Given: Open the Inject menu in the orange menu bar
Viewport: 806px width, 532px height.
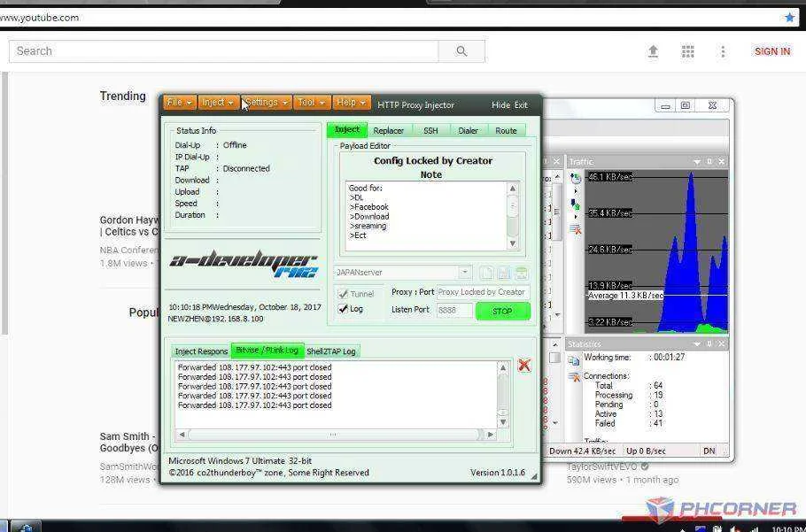Looking at the screenshot, I should (x=217, y=103).
